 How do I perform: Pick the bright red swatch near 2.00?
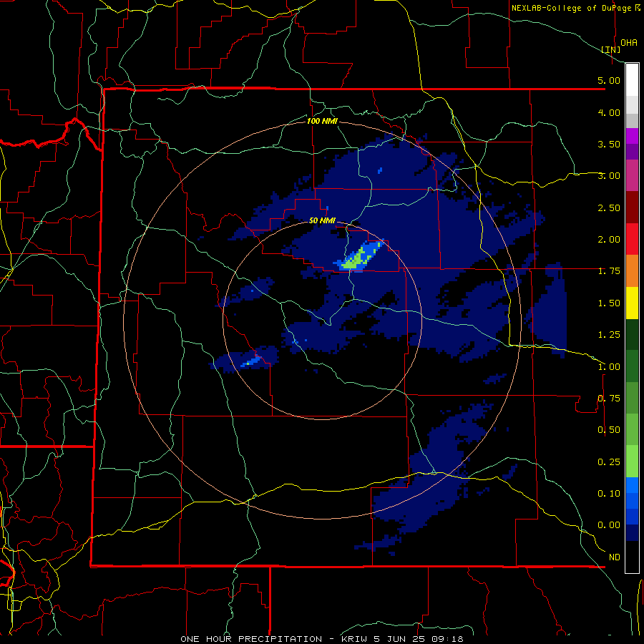pos(632,239)
